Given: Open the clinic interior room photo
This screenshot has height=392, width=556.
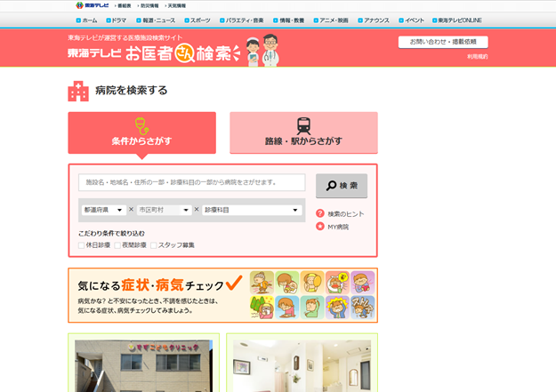Looking at the screenshot, I should point(302,366).
